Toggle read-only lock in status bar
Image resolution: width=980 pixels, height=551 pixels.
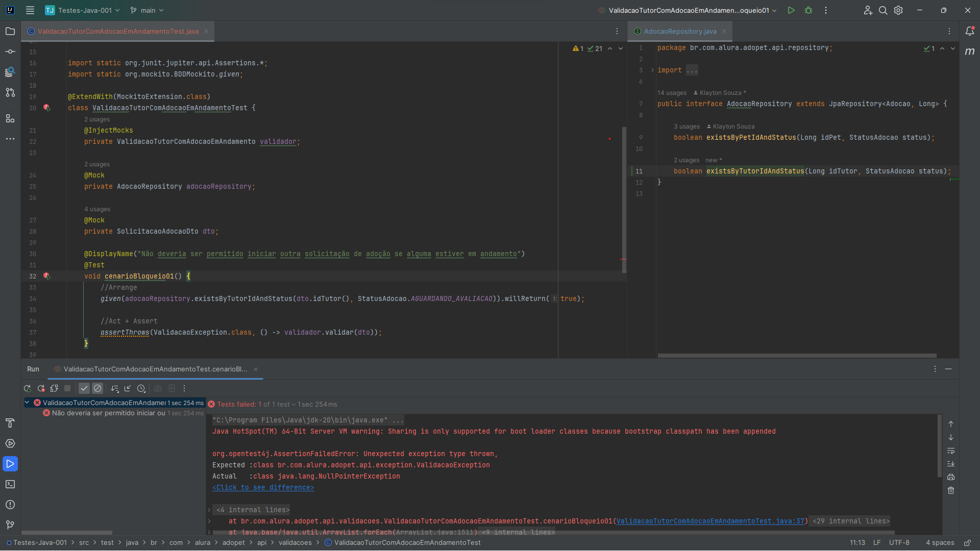coord(967,543)
